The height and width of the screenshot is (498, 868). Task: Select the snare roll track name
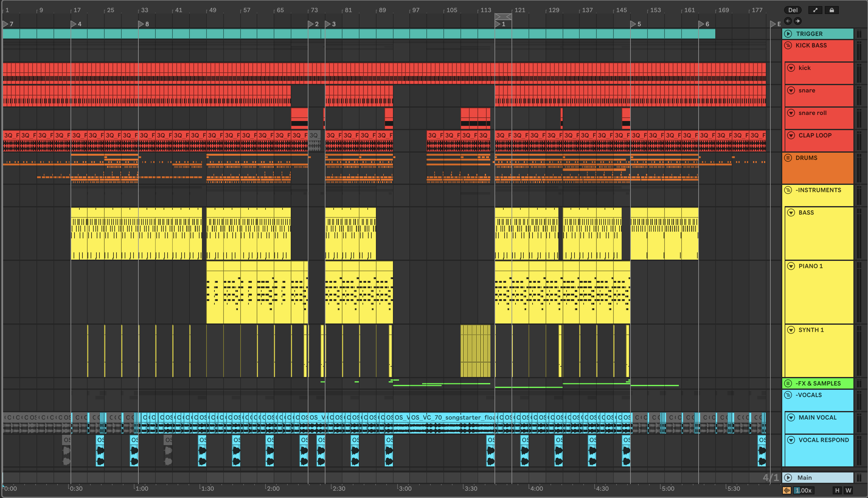(812, 113)
